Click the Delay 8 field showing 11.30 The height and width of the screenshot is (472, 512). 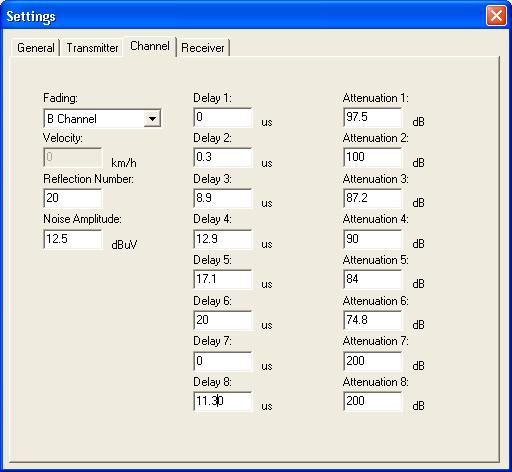tap(223, 401)
